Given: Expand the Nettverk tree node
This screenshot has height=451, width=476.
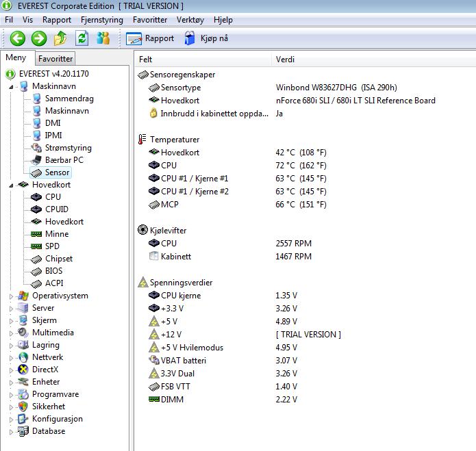Looking at the screenshot, I should [x=11, y=358].
